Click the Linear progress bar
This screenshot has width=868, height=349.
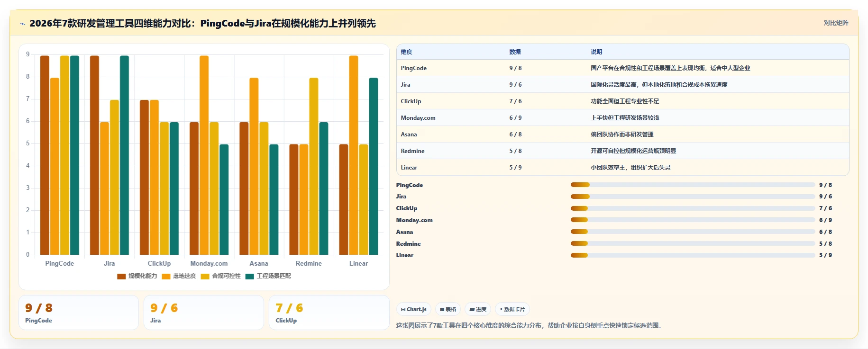pyautogui.click(x=693, y=255)
